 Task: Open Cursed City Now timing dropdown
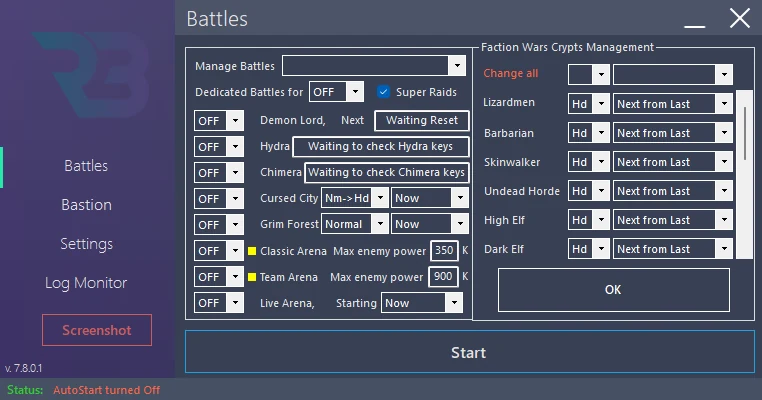[430, 198]
